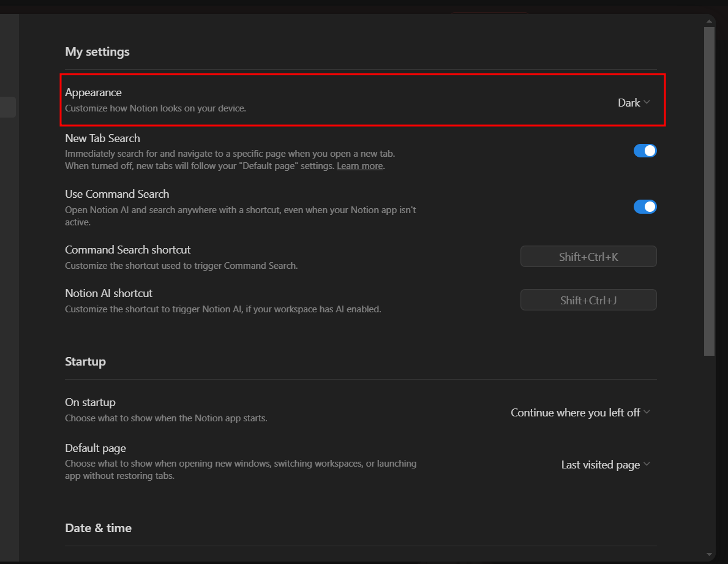Image resolution: width=728 pixels, height=564 pixels.
Task: Click the 'Command Search shortcut' label
Action: point(128,250)
